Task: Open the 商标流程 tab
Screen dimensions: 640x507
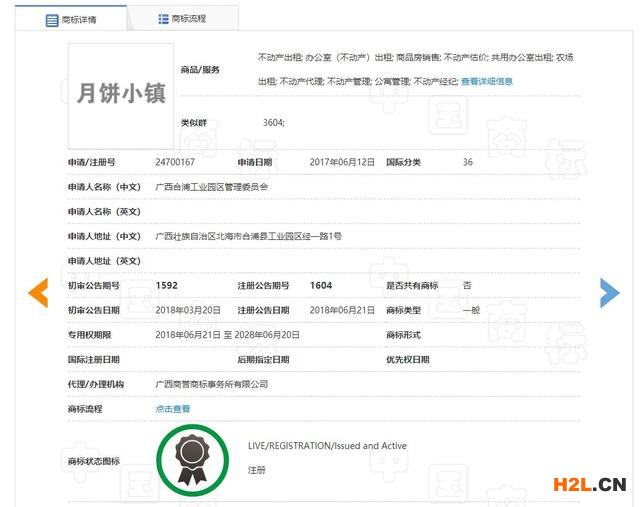Action: (x=188, y=19)
